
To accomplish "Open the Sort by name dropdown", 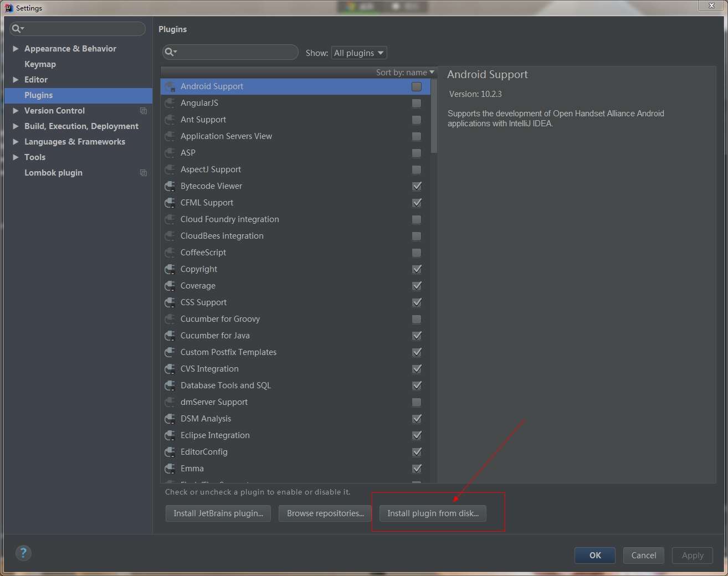I will click(x=405, y=73).
